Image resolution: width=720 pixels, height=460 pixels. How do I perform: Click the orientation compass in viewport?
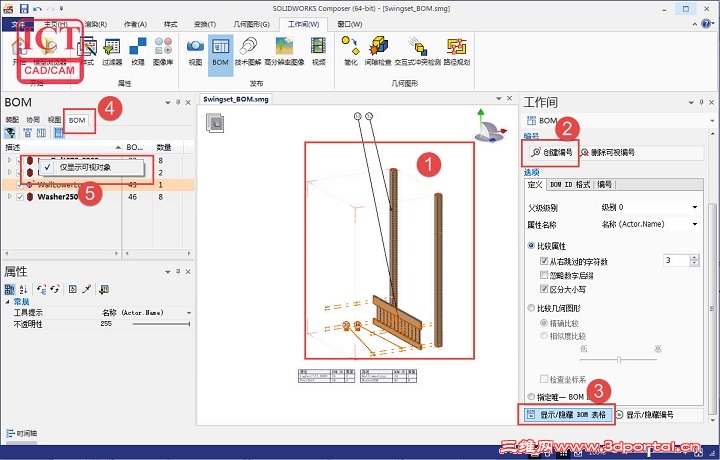click(489, 126)
